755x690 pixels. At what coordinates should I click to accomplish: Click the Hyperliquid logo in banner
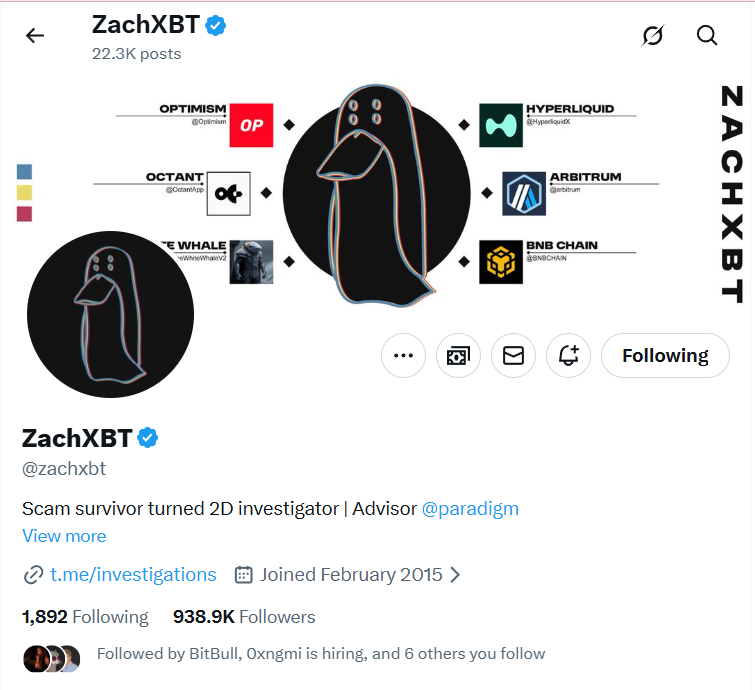tap(501, 125)
